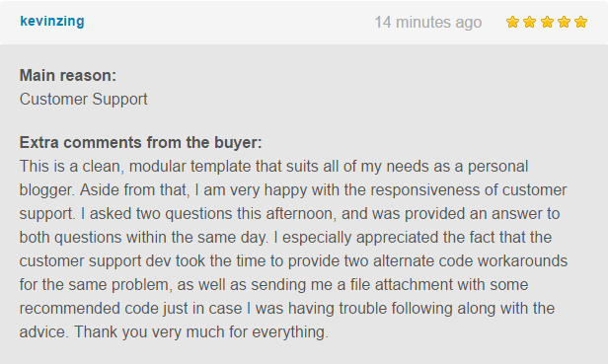Click the line starting 'blogger. Aside from that'
The width and height of the screenshot is (608, 364).
click(x=293, y=190)
